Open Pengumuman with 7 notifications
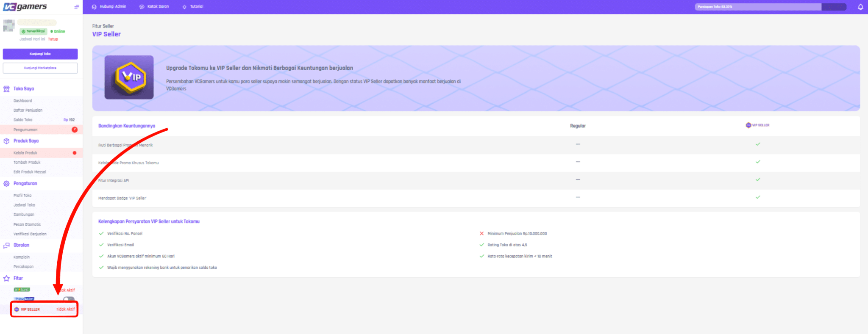This screenshot has height=334, width=868. [x=41, y=130]
